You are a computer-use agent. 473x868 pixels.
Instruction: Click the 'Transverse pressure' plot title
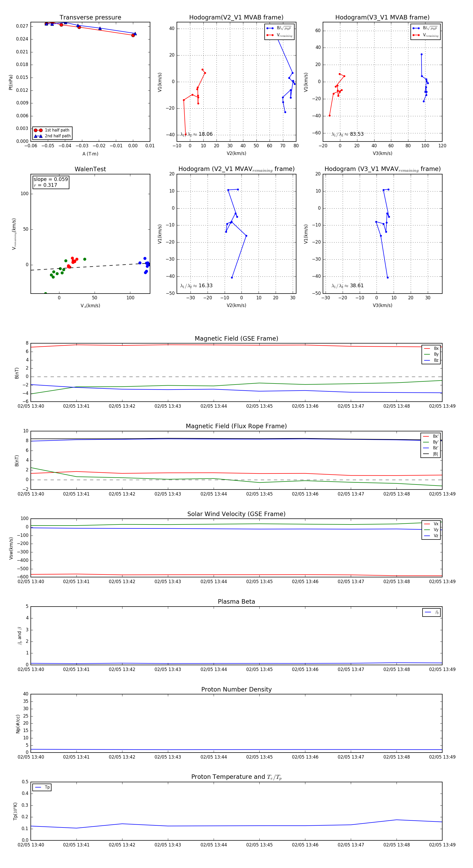pos(90,18)
